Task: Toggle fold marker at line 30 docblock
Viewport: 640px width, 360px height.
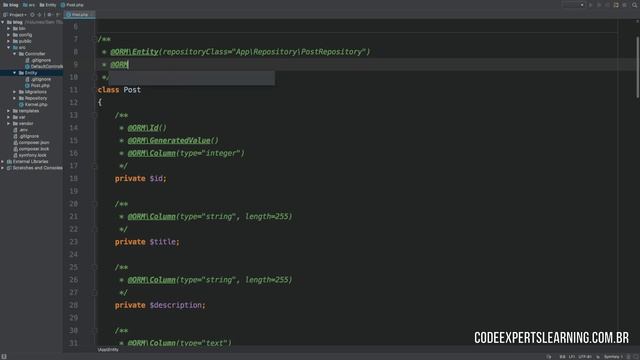Action: pyautogui.click(x=95, y=330)
